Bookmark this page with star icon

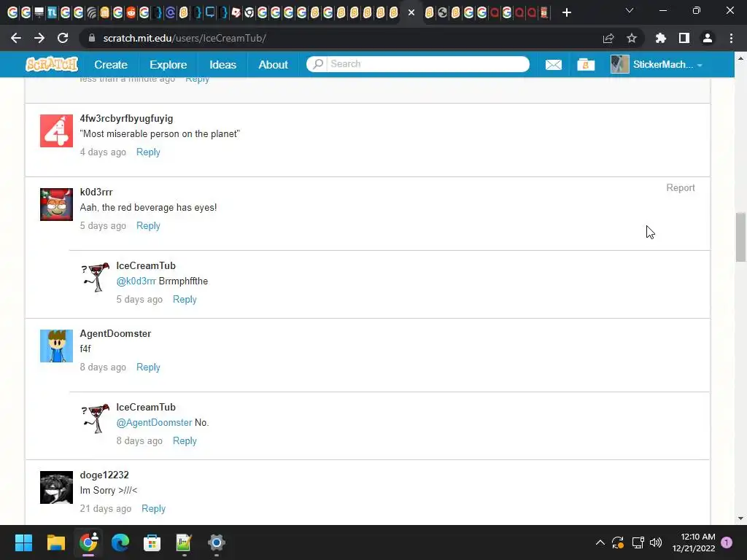pyautogui.click(x=632, y=38)
